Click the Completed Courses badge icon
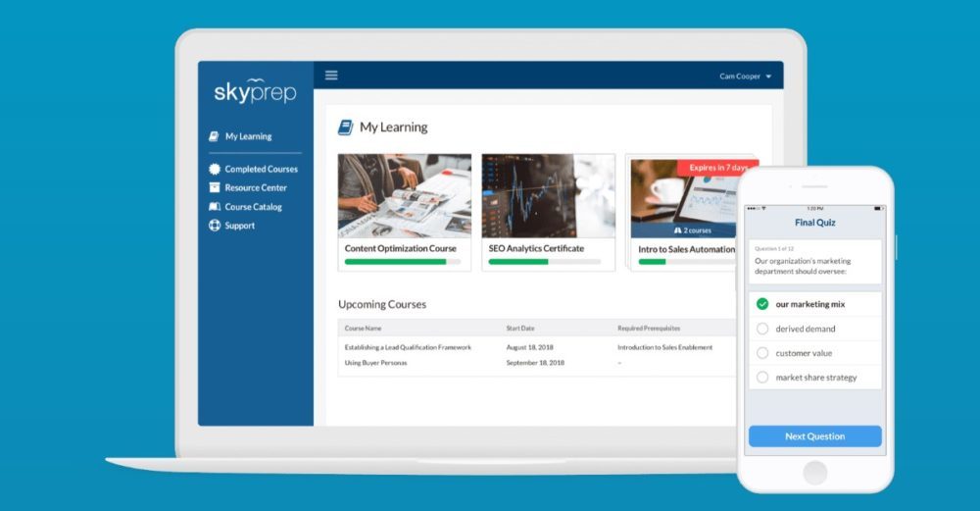Viewport: 980px width, 511px height. point(215,169)
